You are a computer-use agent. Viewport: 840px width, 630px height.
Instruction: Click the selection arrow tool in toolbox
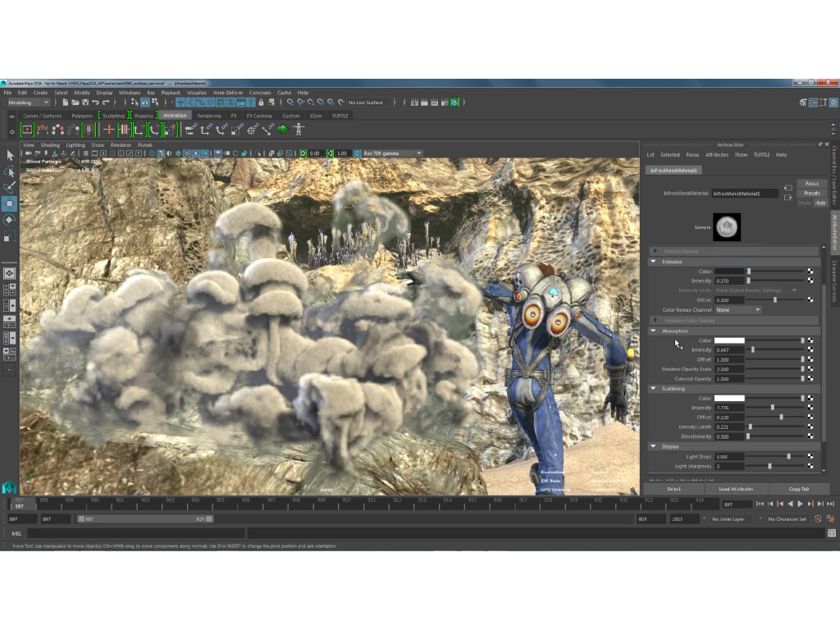[10, 155]
